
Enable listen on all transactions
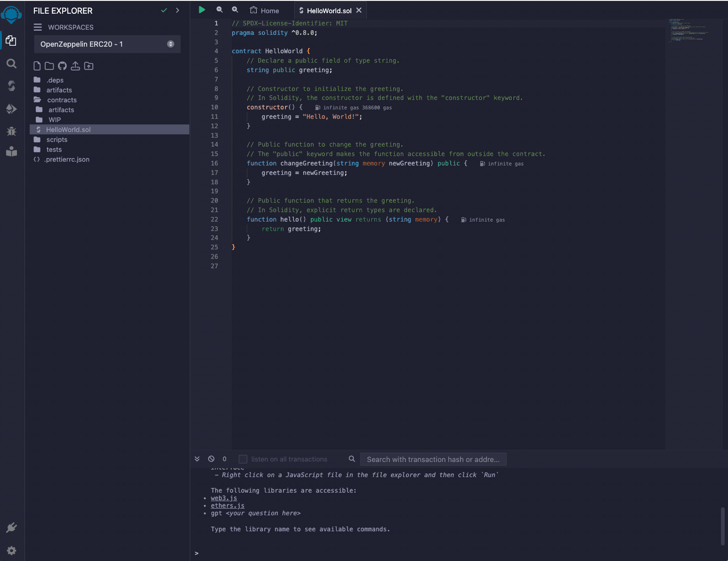(x=243, y=459)
